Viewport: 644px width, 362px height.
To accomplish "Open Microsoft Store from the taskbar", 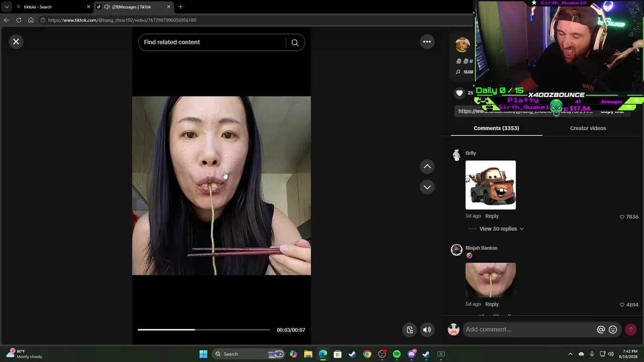I will (x=338, y=354).
